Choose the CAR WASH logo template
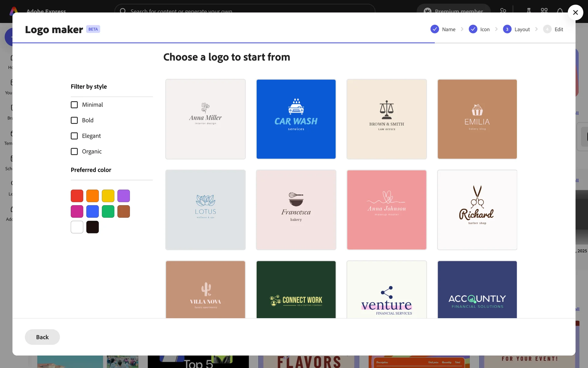Screen dimensions: 588x368 [x=296, y=119]
